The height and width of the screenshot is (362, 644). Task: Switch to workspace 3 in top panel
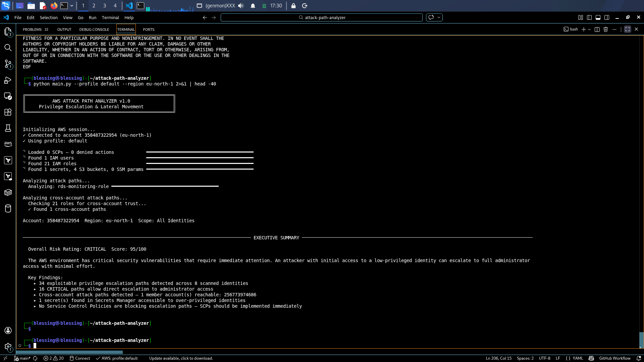105,6
